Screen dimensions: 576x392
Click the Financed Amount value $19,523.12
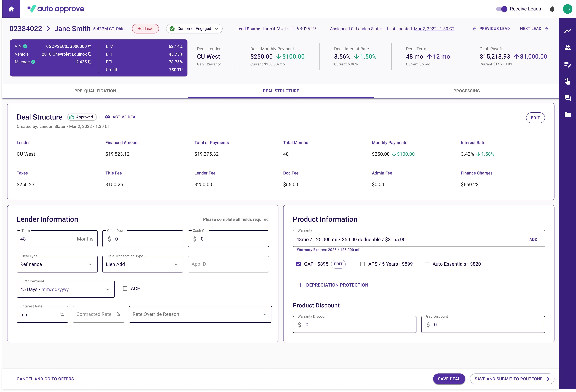(117, 154)
